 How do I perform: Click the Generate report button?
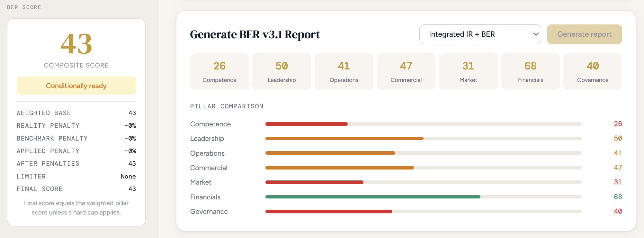(584, 34)
